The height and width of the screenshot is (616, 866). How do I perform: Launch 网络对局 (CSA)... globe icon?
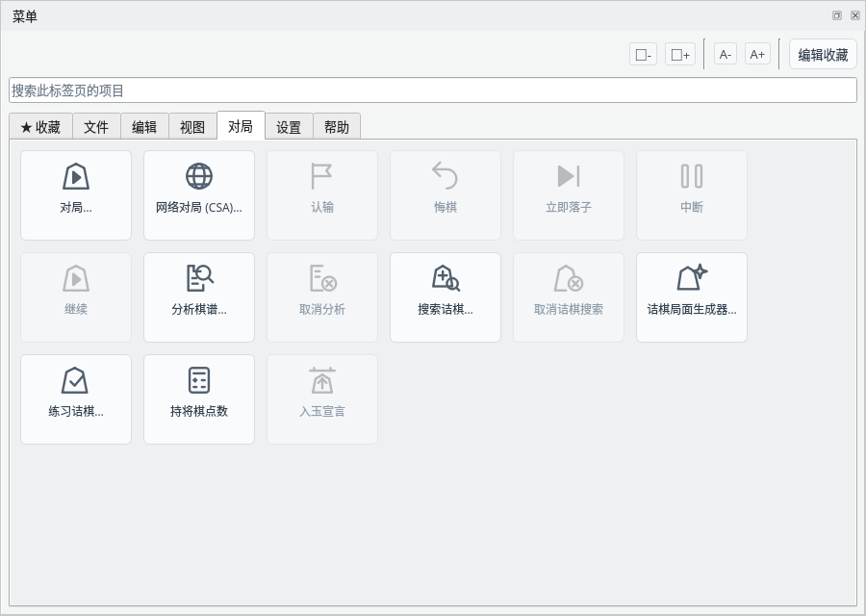199,177
